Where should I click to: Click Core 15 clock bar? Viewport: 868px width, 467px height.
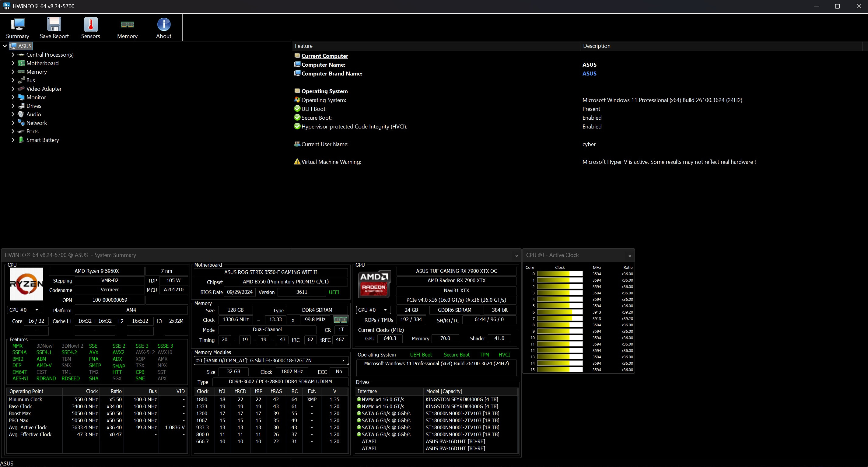(560, 370)
